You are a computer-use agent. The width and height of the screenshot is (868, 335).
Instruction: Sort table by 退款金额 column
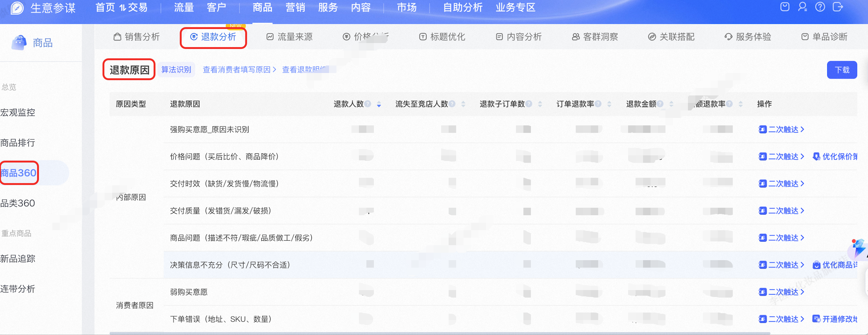671,104
